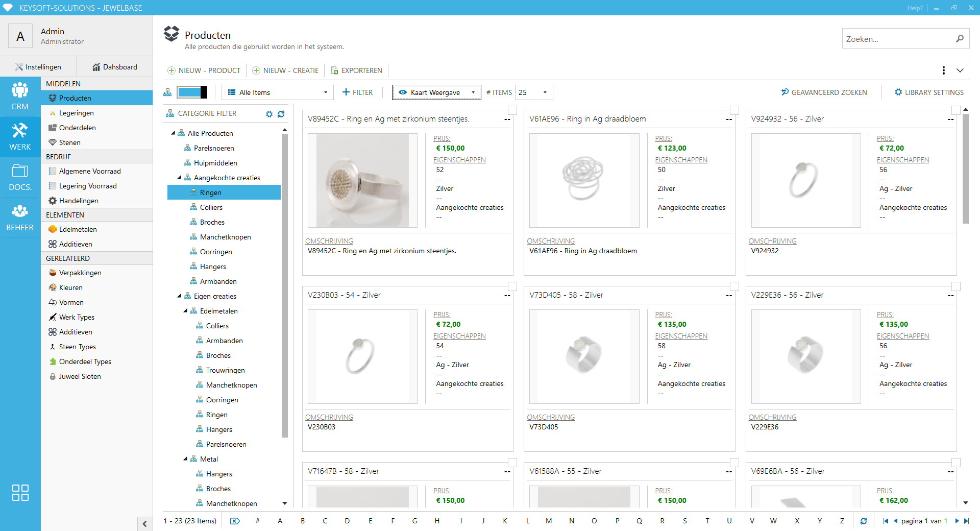
Task: Open the Kaart Weergave view dropdown
Action: [x=436, y=92]
